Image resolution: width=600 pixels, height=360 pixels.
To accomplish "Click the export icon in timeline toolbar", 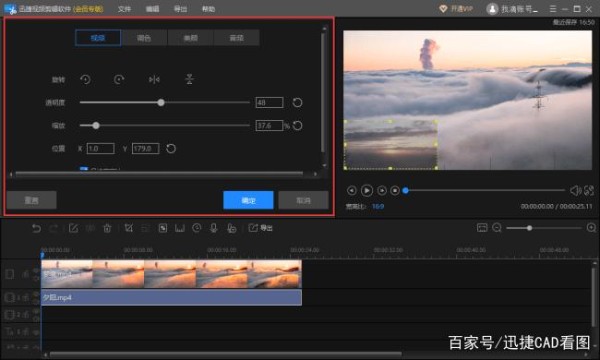I will pos(261,228).
